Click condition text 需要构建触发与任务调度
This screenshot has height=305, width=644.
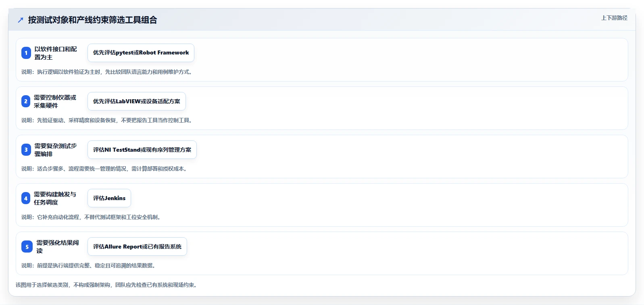(55, 198)
